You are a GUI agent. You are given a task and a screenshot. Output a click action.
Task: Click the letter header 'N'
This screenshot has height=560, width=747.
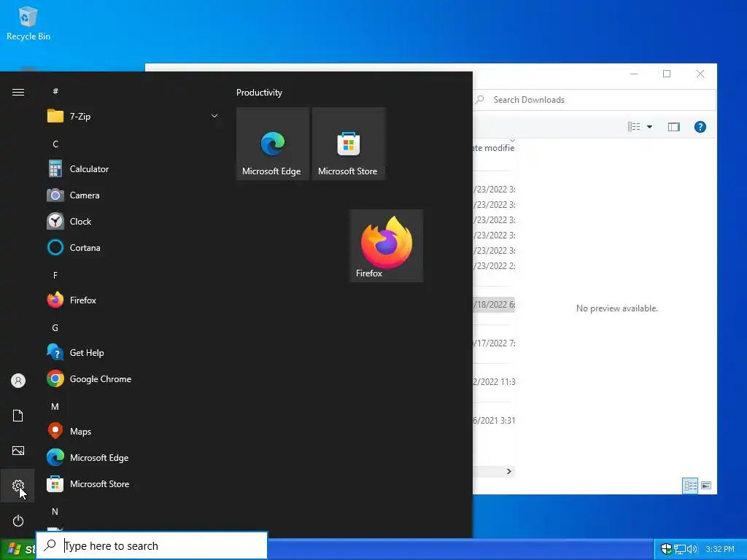point(55,511)
